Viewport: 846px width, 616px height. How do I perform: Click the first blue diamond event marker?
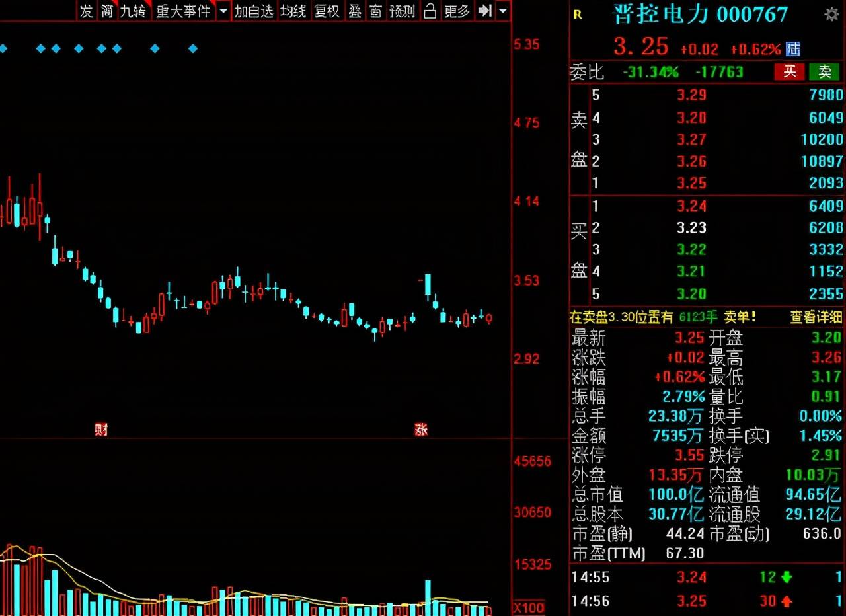click(x=3, y=48)
